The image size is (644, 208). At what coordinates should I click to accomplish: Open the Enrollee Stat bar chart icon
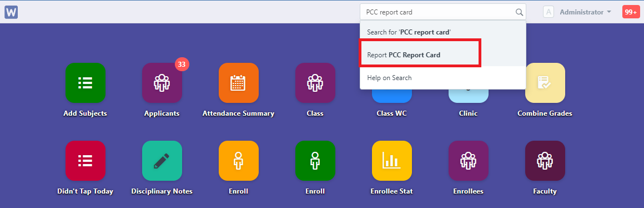(392, 161)
